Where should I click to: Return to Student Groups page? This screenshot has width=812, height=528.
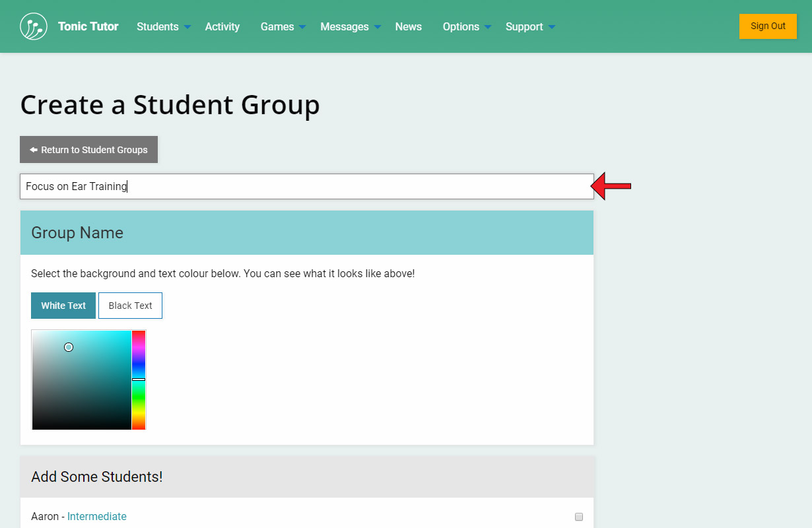coord(88,150)
